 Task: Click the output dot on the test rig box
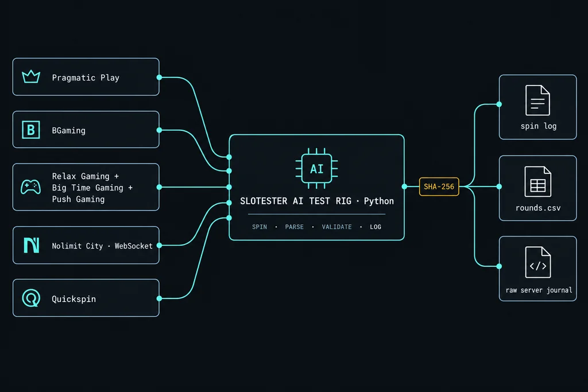[x=404, y=187]
